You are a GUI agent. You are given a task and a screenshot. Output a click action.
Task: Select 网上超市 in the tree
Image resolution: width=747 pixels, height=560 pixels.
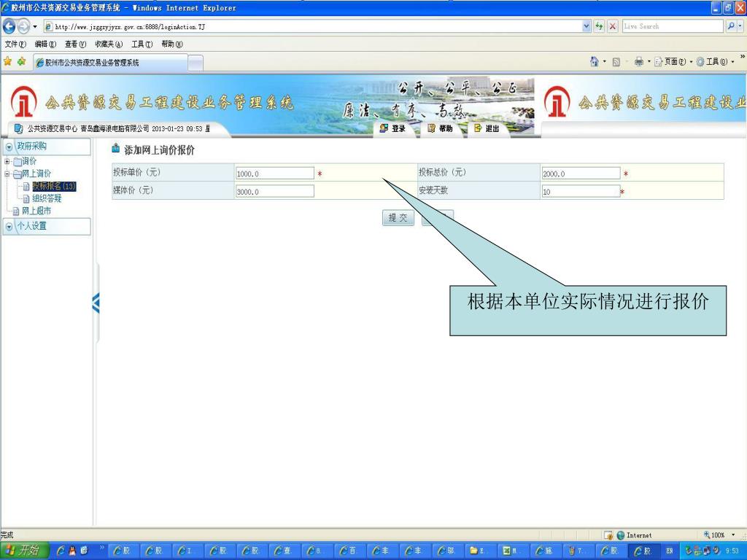[36, 211]
